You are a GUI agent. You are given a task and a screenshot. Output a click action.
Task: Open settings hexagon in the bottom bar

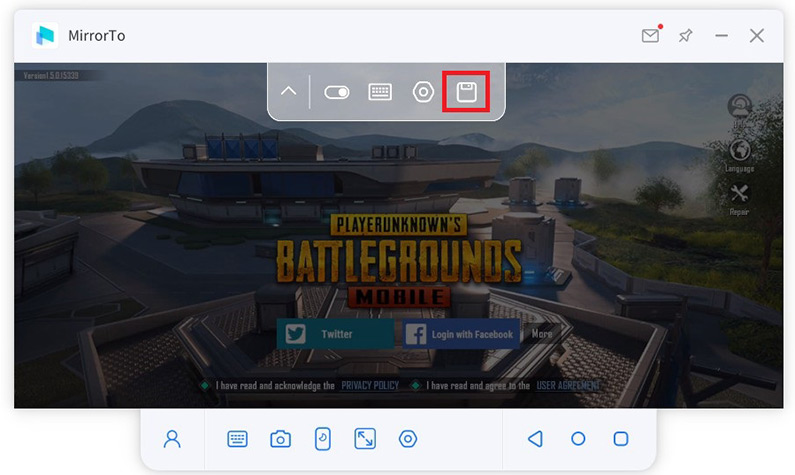[x=408, y=439]
